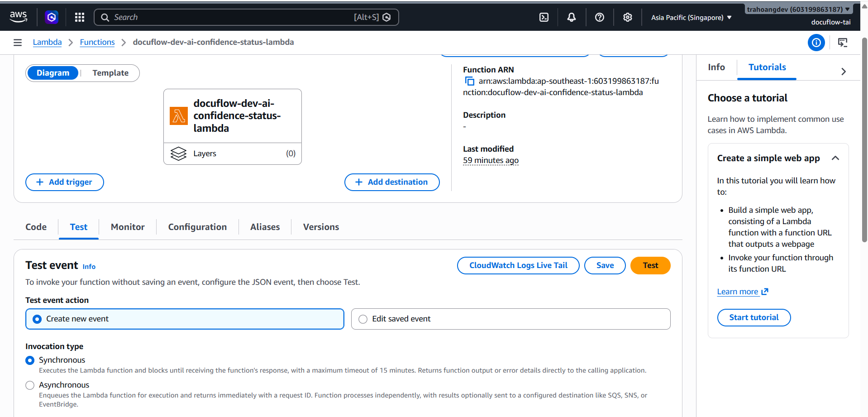Open the Info tab in side panel

pyautogui.click(x=716, y=67)
